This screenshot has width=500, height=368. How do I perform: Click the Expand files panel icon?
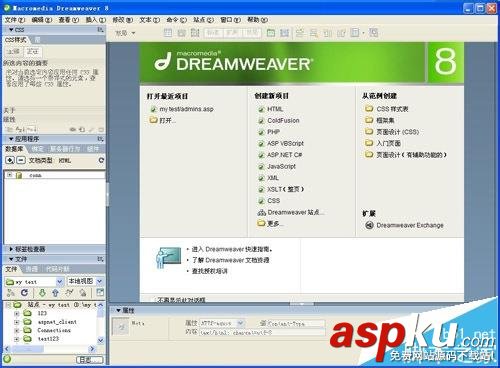coord(100,292)
